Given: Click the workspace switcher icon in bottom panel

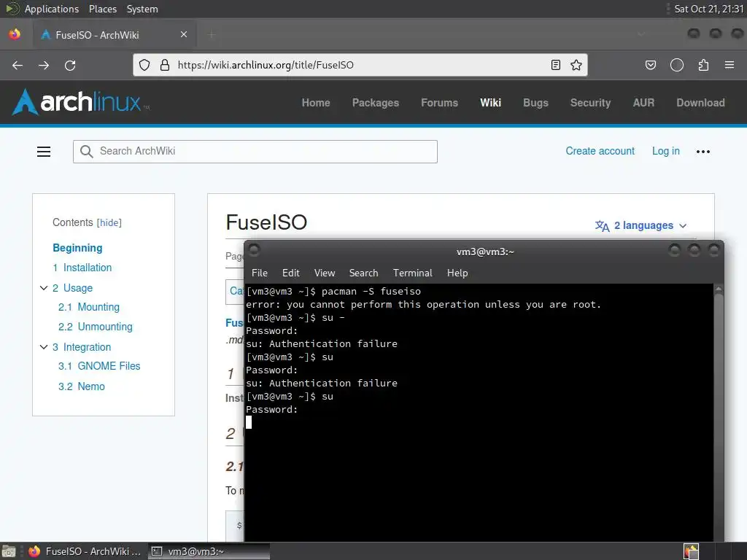Looking at the screenshot, I should pyautogui.click(x=691, y=551).
